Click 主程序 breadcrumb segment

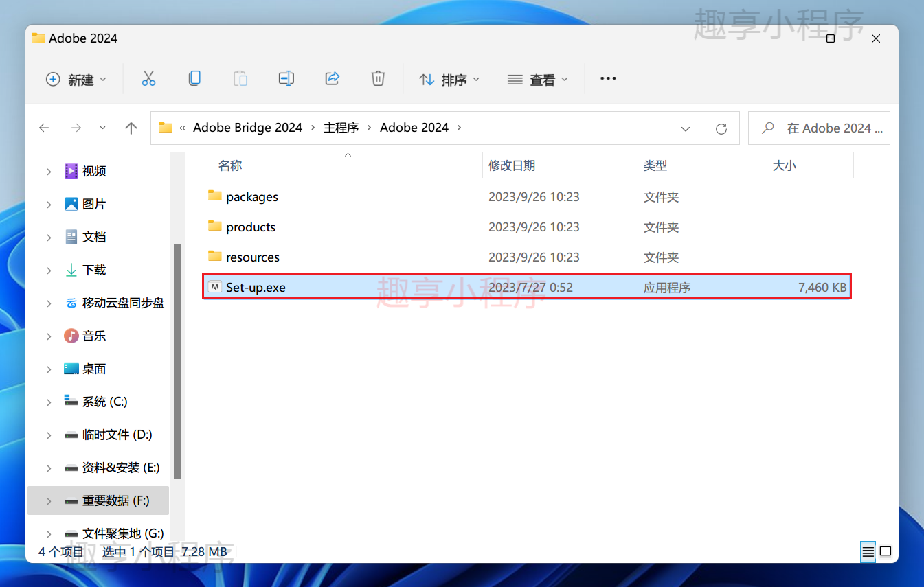[341, 128]
